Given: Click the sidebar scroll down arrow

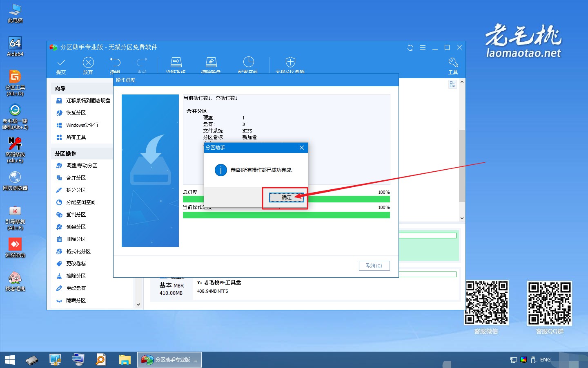Looking at the screenshot, I should [x=138, y=304].
